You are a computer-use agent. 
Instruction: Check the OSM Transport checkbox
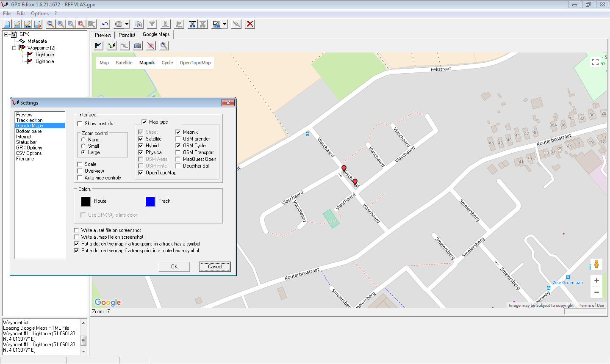(178, 152)
